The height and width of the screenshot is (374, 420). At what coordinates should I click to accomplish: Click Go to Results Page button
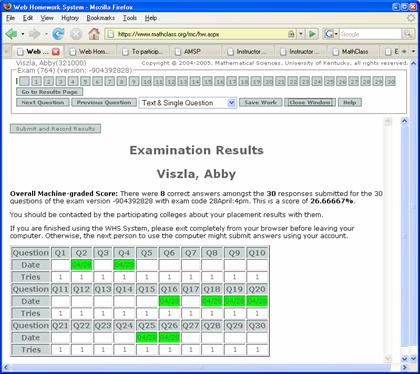click(49, 92)
